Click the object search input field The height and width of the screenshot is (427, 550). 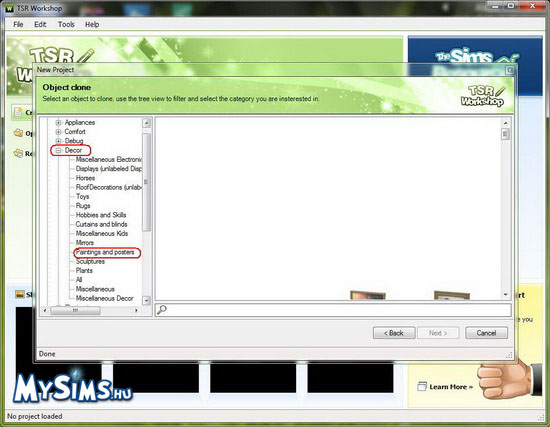tap(339, 310)
